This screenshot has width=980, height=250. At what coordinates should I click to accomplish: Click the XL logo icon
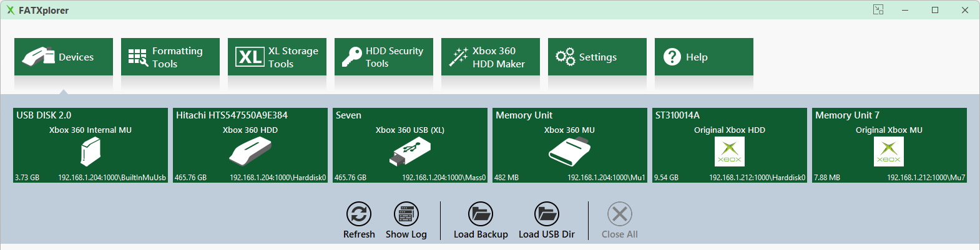(250, 57)
